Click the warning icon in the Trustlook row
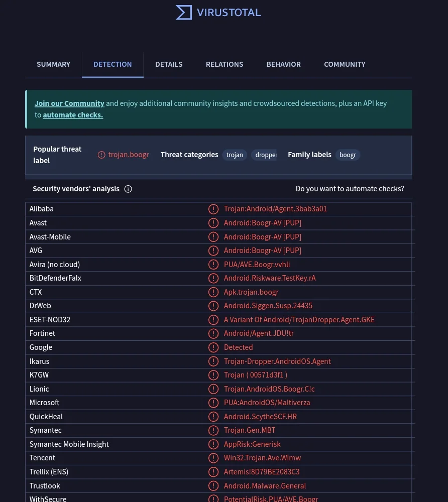 (x=213, y=485)
